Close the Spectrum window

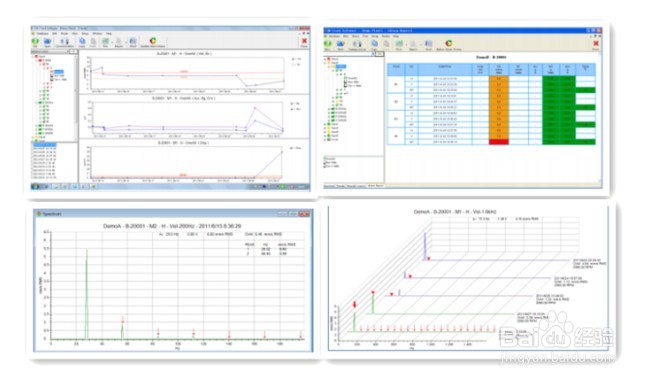click(x=305, y=213)
